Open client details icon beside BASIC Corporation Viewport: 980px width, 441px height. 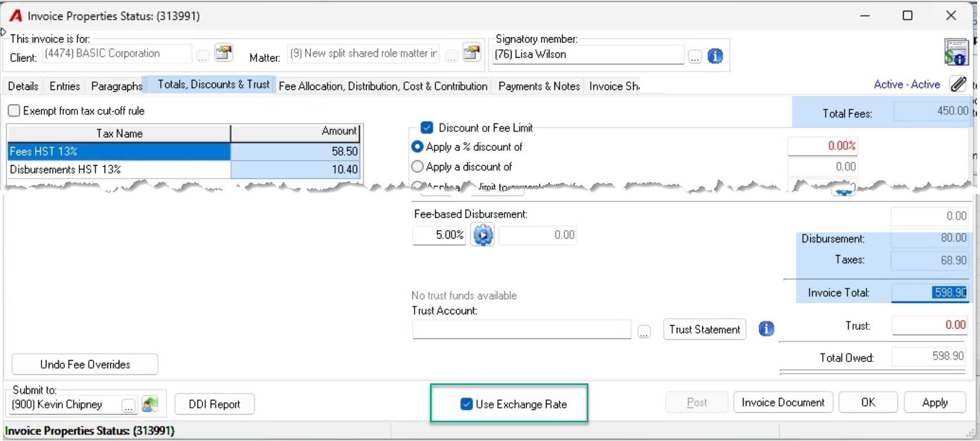click(224, 53)
